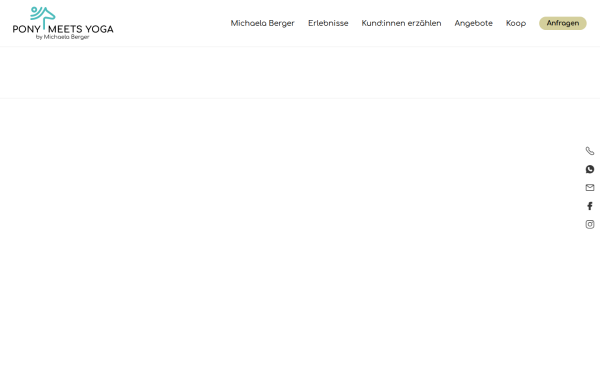
Task: Click the phone icon in side bar
Action: pyautogui.click(x=590, y=151)
